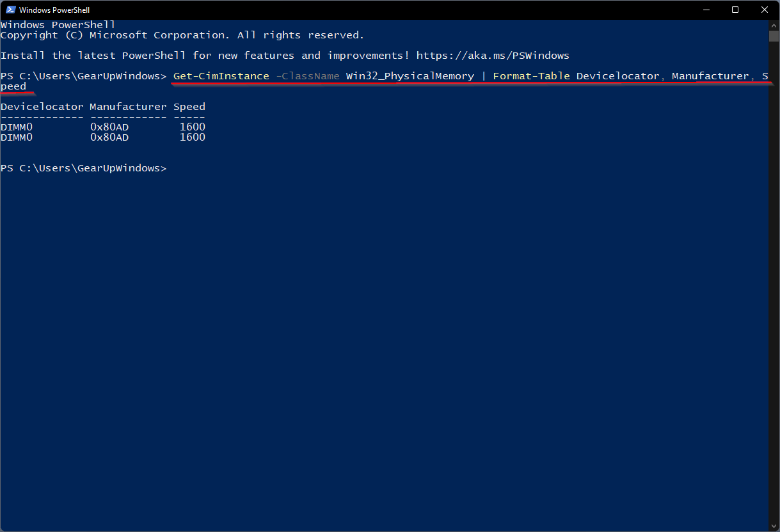
Task: Click the Get-CimInstance cmdlet text
Action: point(221,75)
